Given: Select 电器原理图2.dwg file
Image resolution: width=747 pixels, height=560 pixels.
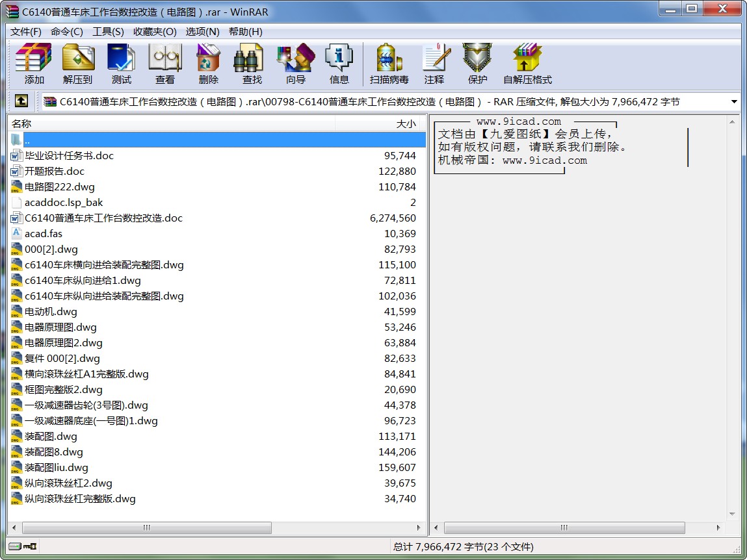Looking at the screenshot, I should (63, 343).
